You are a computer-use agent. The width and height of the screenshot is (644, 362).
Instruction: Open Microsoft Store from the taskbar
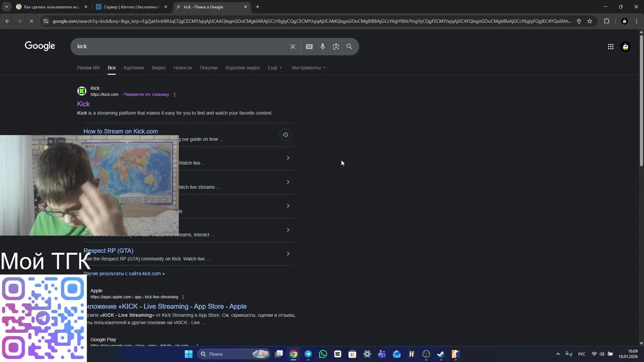pos(352,354)
